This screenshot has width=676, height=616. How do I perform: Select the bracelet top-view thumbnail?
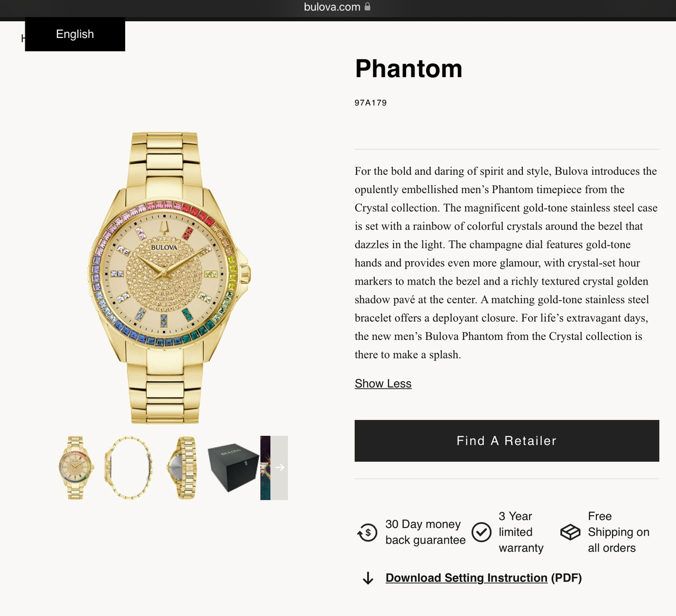pyautogui.click(x=128, y=468)
